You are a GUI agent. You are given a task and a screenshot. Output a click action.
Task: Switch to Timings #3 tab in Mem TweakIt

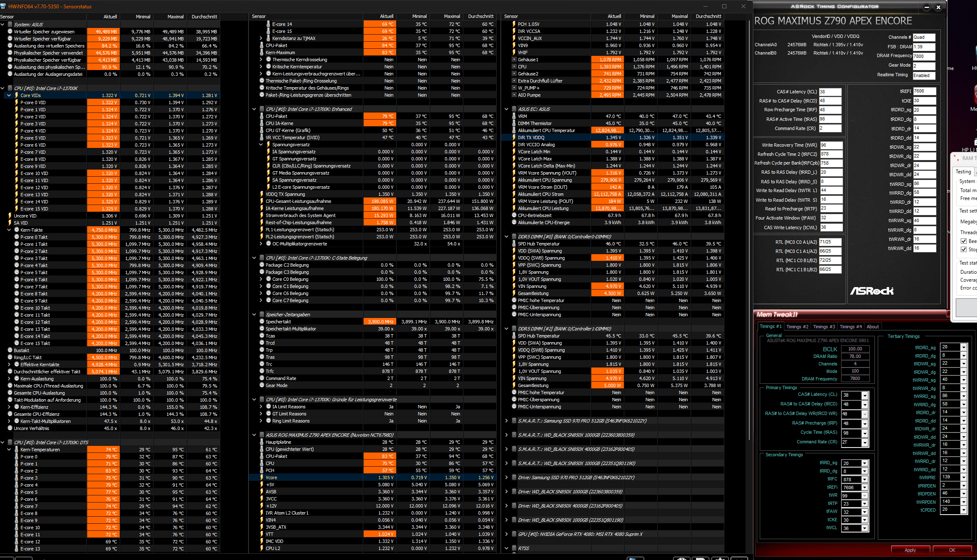824,327
